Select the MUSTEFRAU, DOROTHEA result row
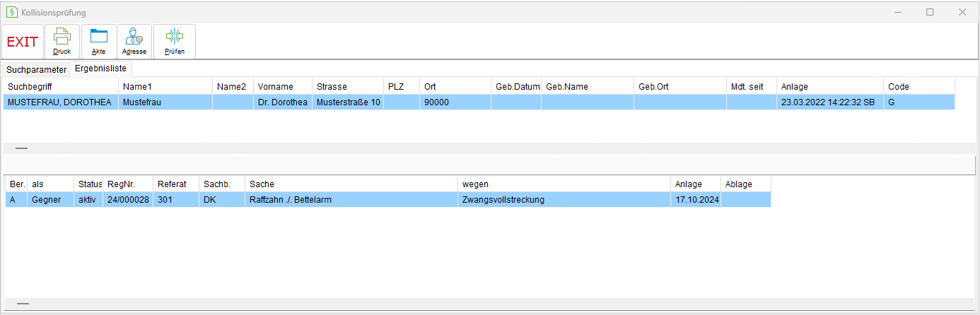This screenshot has height=315, width=980. (479, 102)
